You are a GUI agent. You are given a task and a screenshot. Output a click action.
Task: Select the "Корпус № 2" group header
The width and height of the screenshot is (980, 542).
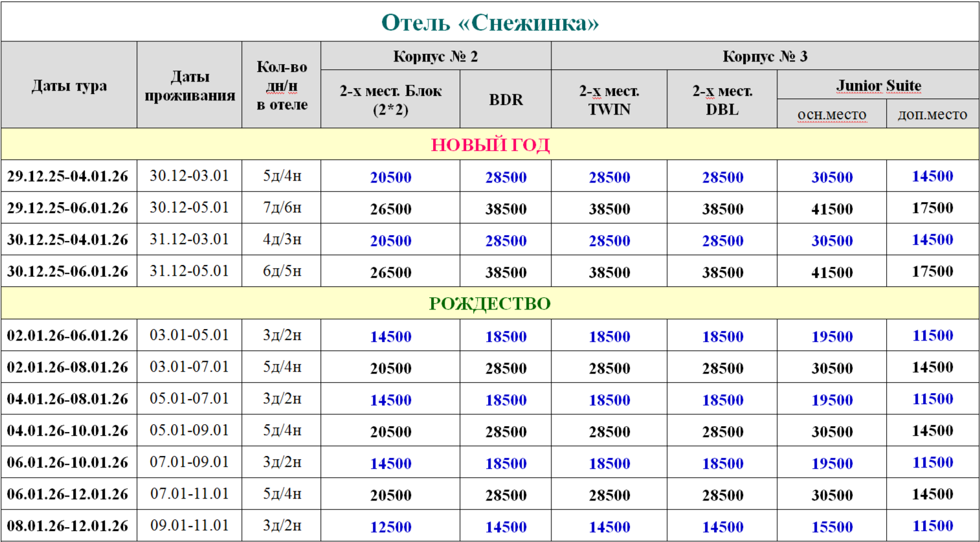(x=436, y=56)
